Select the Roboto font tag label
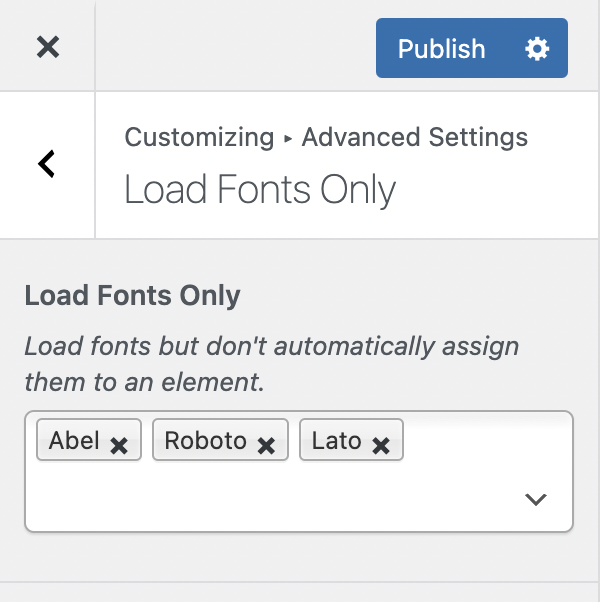The height and width of the screenshot is (602, 600). pos(205,441)
